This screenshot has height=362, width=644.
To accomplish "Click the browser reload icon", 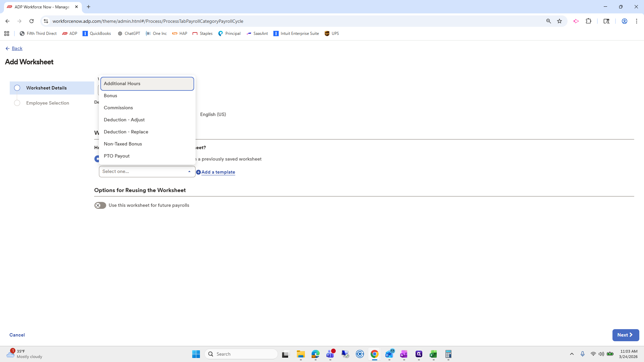I will pyautogui.click(x=32, y=21).
